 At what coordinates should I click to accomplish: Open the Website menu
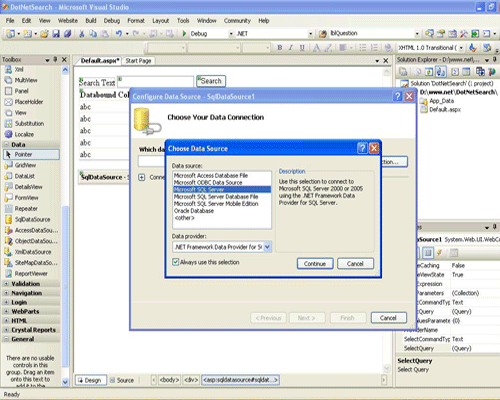[x=68, y=21]
